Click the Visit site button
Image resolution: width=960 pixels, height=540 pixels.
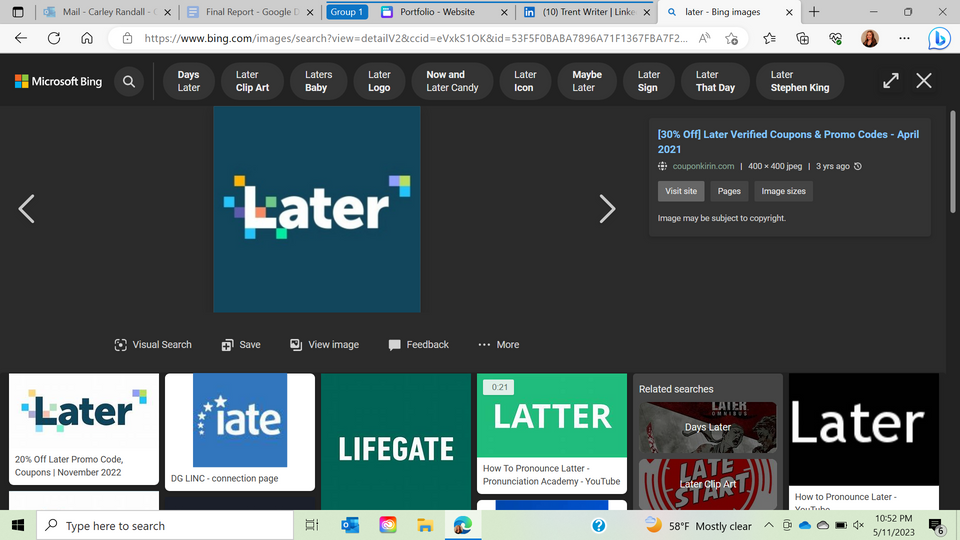pos(681,191)
